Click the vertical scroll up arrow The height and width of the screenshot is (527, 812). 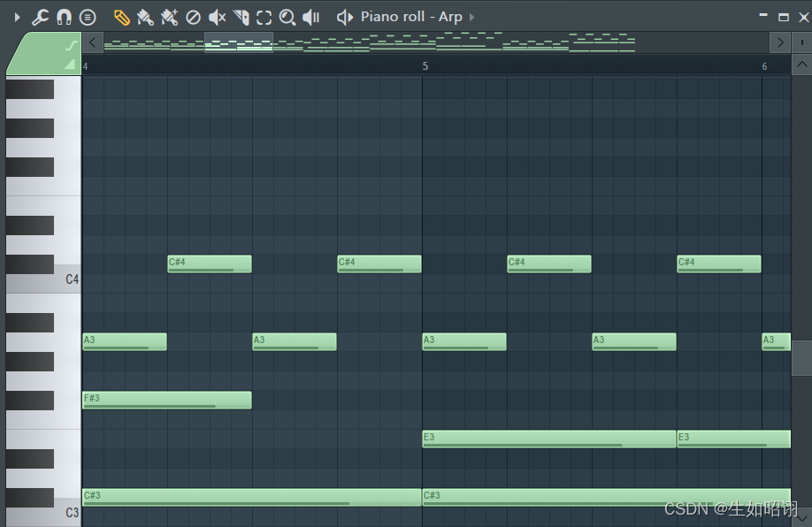click(x=801, y=65)
